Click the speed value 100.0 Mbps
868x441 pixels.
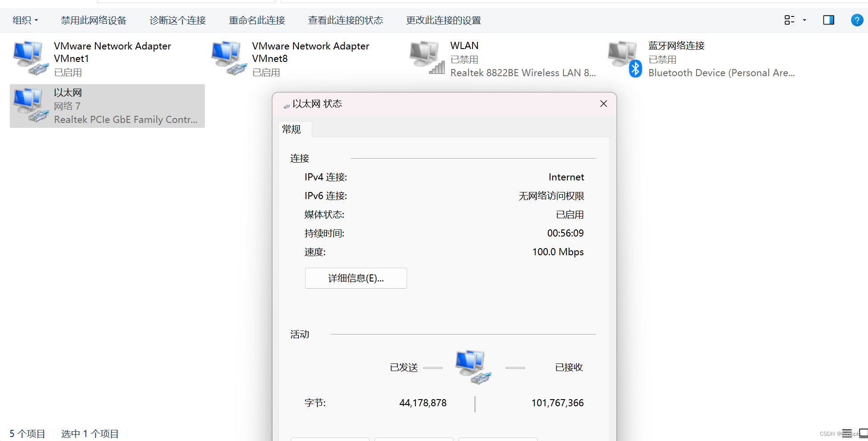pos(558,252)
